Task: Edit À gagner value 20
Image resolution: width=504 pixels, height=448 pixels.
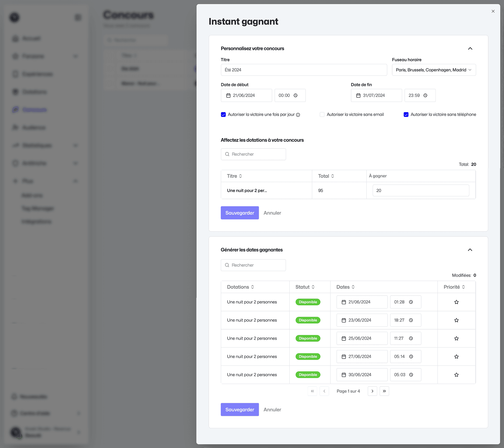Action: click(421, 190)
